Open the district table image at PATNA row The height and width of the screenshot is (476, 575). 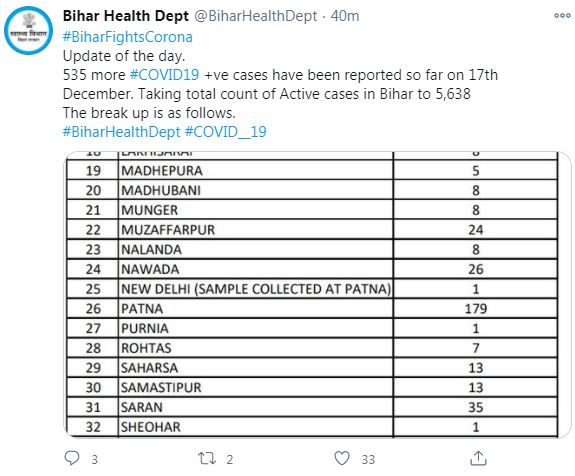tap(312, 308)
